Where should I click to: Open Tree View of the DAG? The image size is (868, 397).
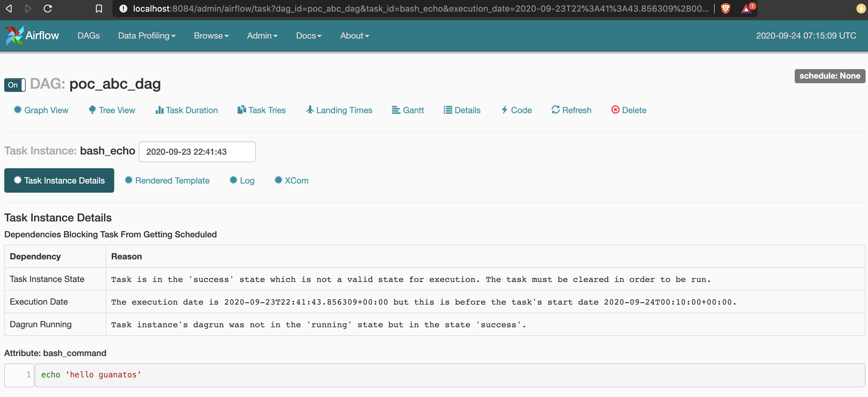pos(112,110)
